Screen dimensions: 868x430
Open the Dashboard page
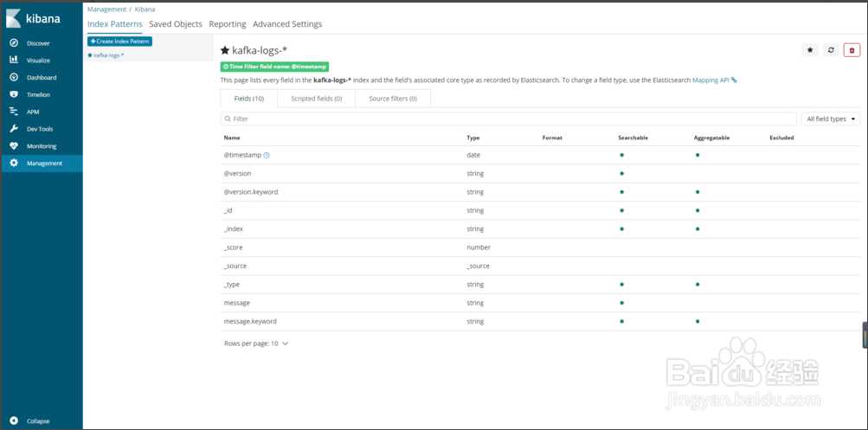point(41,78)
